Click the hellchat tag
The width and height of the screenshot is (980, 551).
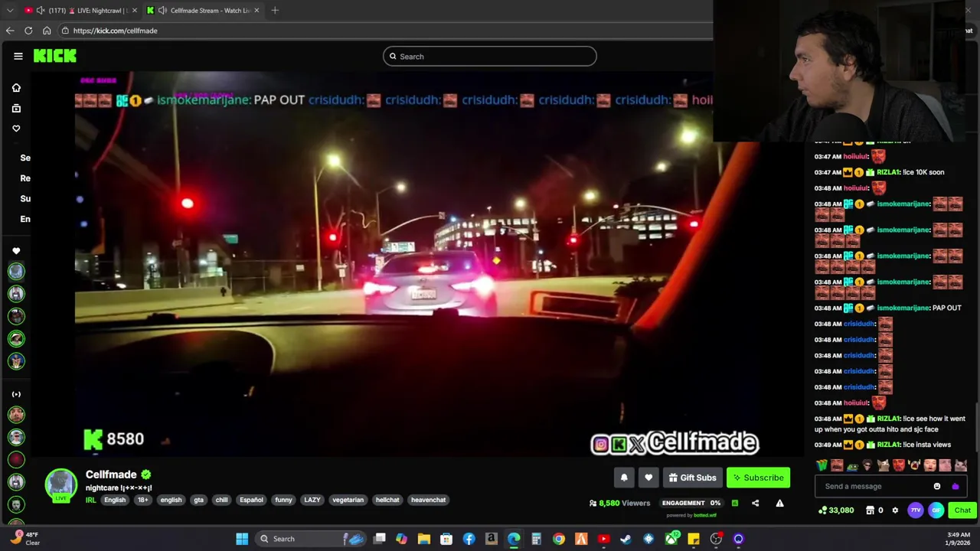[387, 500]
